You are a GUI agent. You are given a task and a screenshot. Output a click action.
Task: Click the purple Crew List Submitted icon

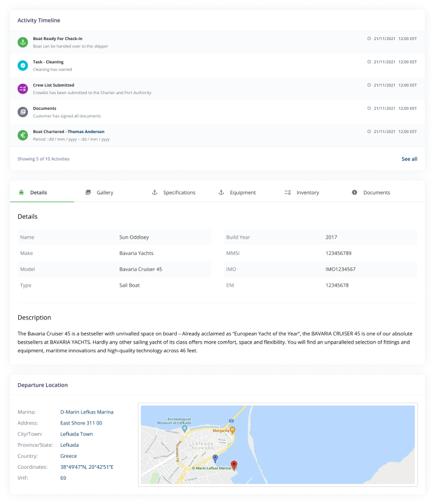(22, 89)
